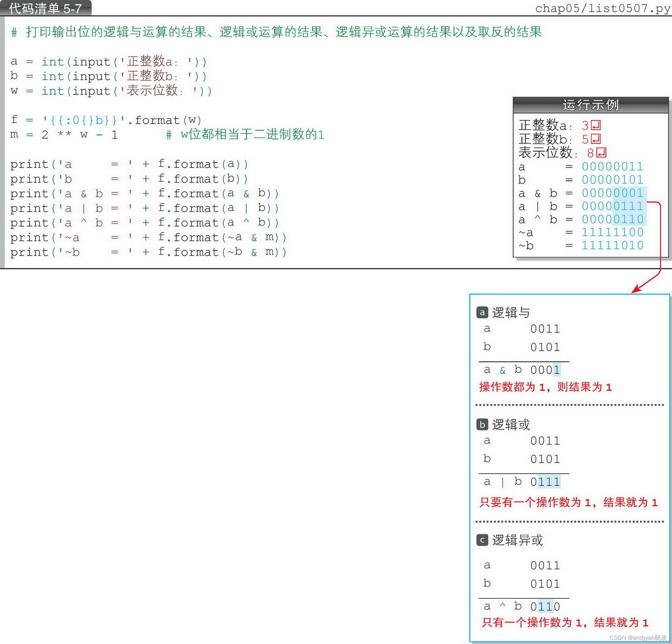
Task: Click the print line with f.format(~a & m)
Action: [x=148, y=237]
